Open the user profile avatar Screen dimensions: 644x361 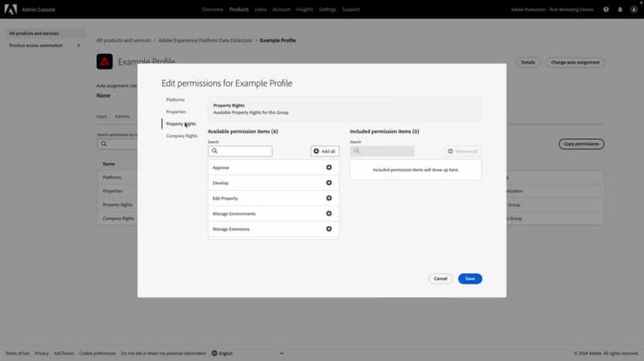pos(634,9)
